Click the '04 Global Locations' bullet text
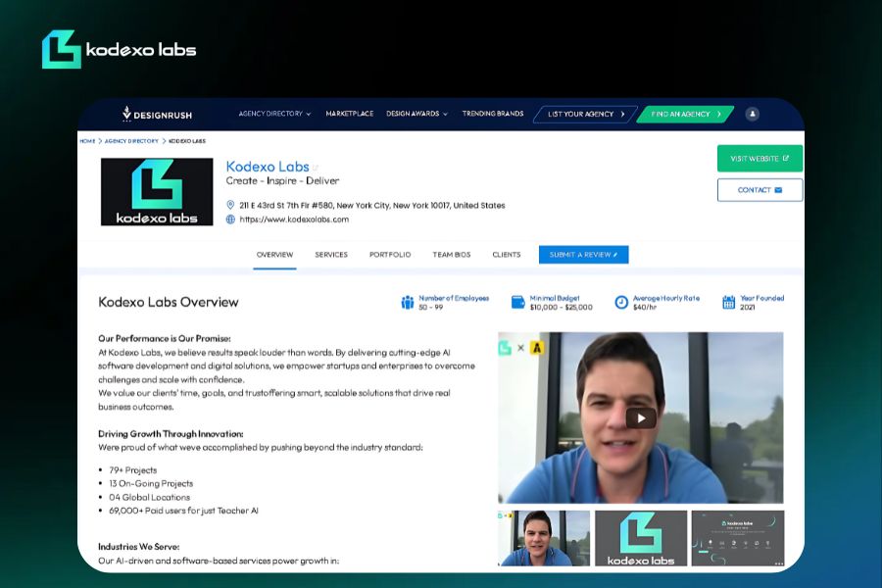The image size is (882, 588). pos(150,498)
